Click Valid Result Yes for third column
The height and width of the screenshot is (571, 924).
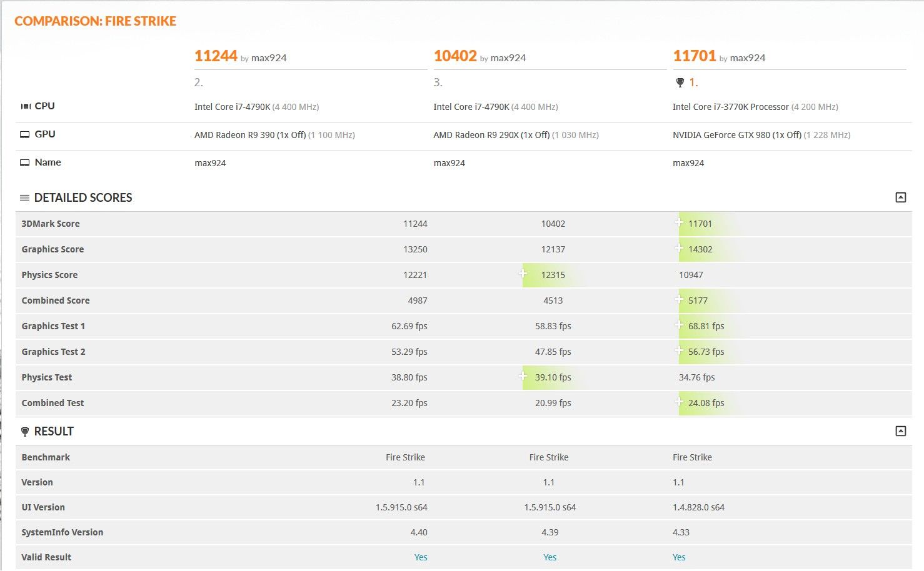coord(679,557)
